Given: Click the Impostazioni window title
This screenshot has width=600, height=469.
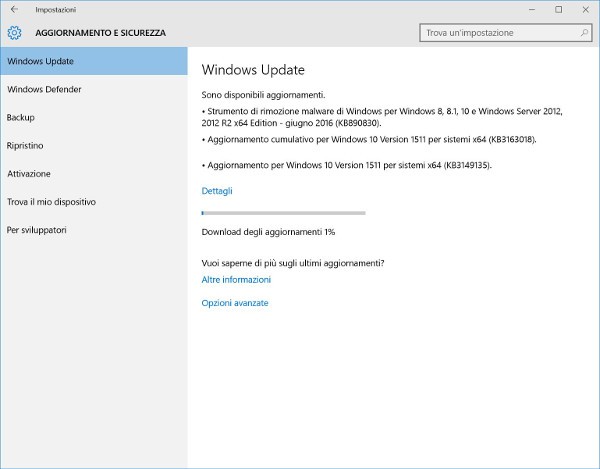Looking at the screenshot, I should point(56,10).
